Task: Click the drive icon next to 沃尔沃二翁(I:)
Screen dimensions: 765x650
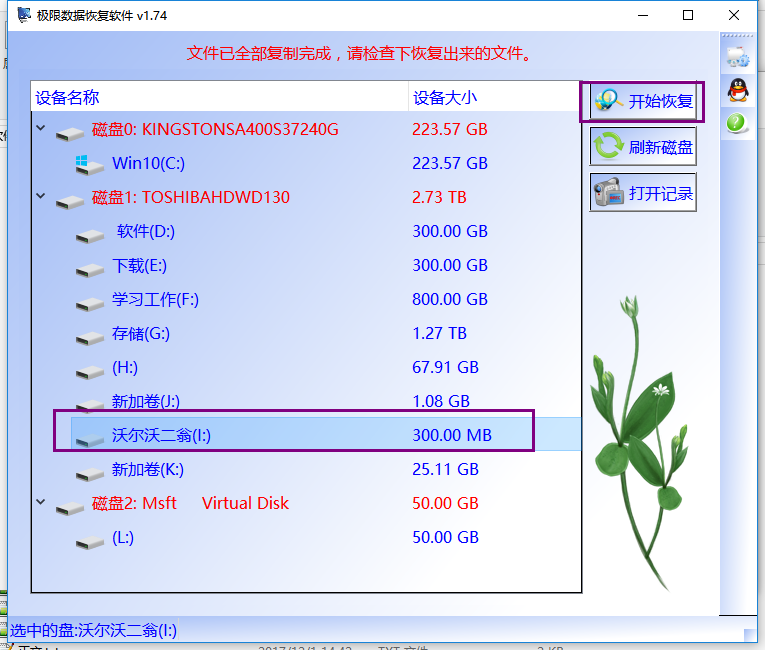Action: click(90, 440)
